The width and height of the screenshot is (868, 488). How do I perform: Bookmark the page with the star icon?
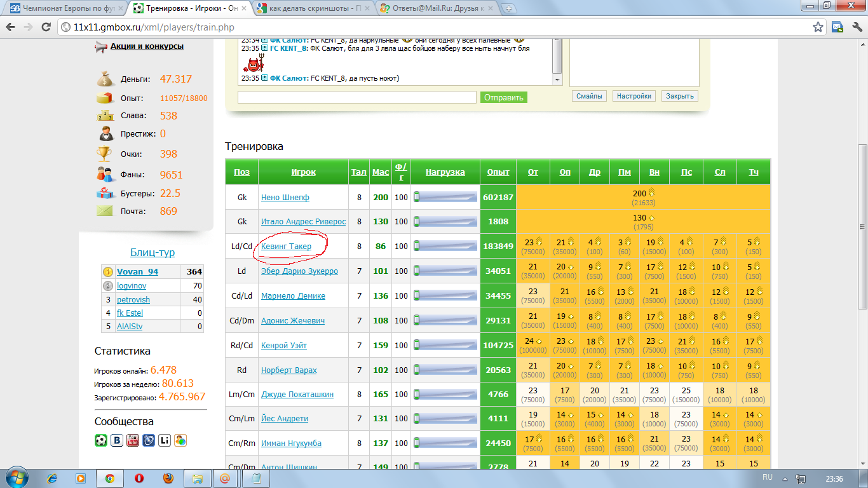[x=818, y=27]
